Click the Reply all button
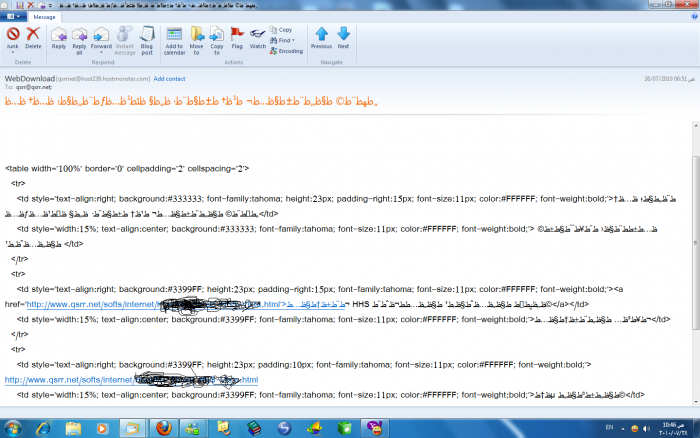The height and width of the screenshot is (438, 700). coord(80,37)
